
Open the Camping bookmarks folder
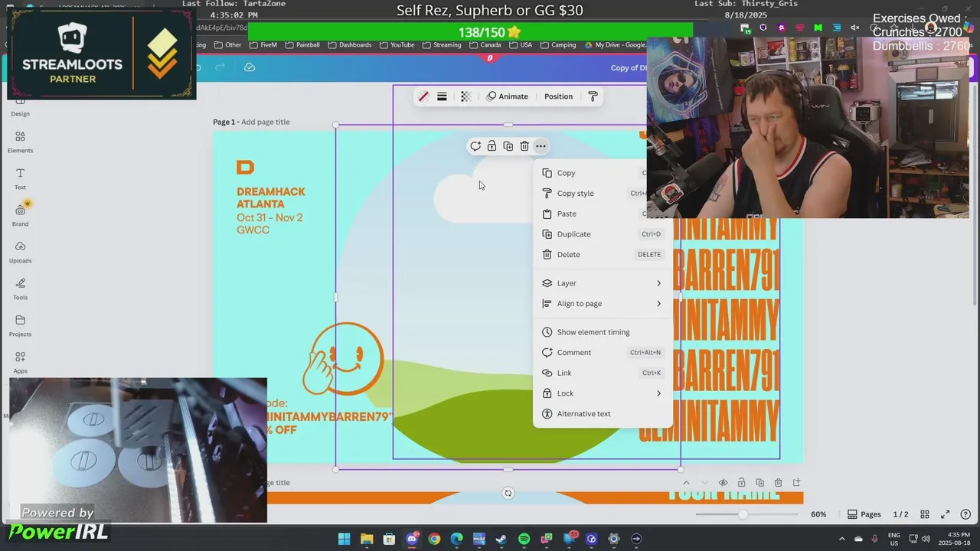[557, 45]
